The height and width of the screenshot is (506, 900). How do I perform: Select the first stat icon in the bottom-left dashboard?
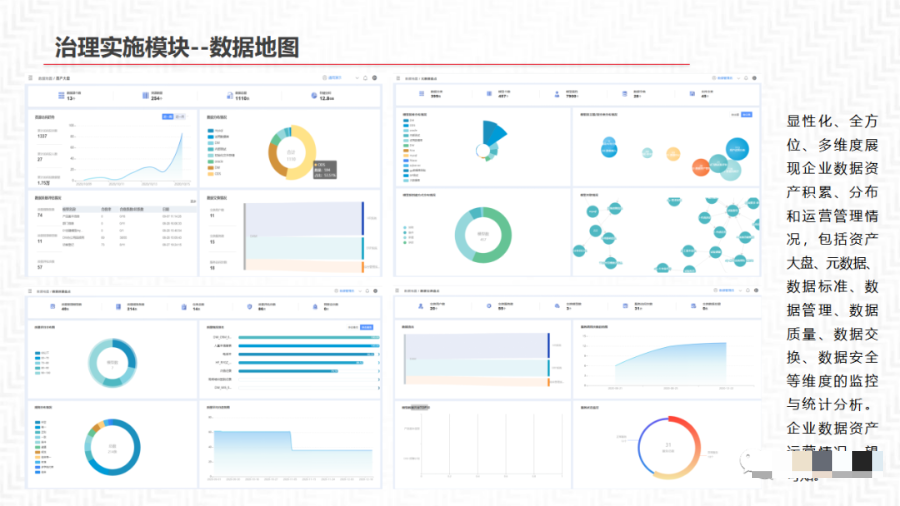(x=53, y=307)
